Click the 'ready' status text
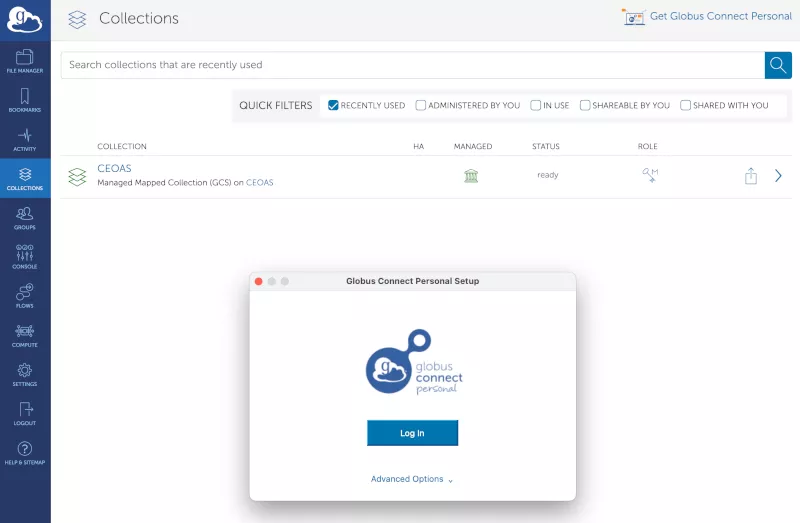This screenshot has width=800, height=523. coord(547,175)
